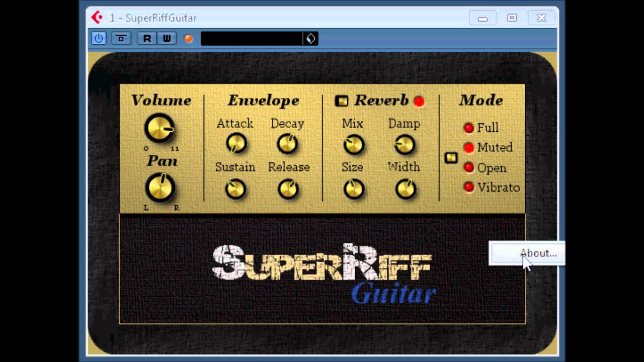Click the Sustain knob
Viewport: 644px width, 362px height.
tap(235, 189)
